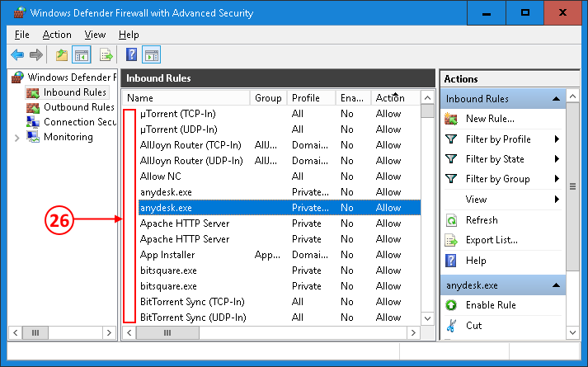
Task: Click the Export List icon in Actions pane
Action: (x=451, y=240)
